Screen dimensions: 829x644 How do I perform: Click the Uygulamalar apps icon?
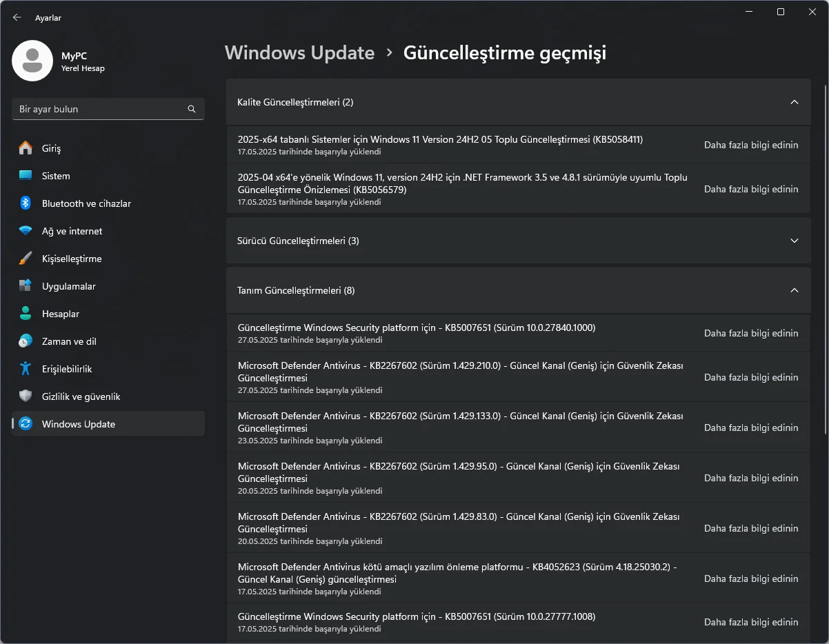(26, 286)
